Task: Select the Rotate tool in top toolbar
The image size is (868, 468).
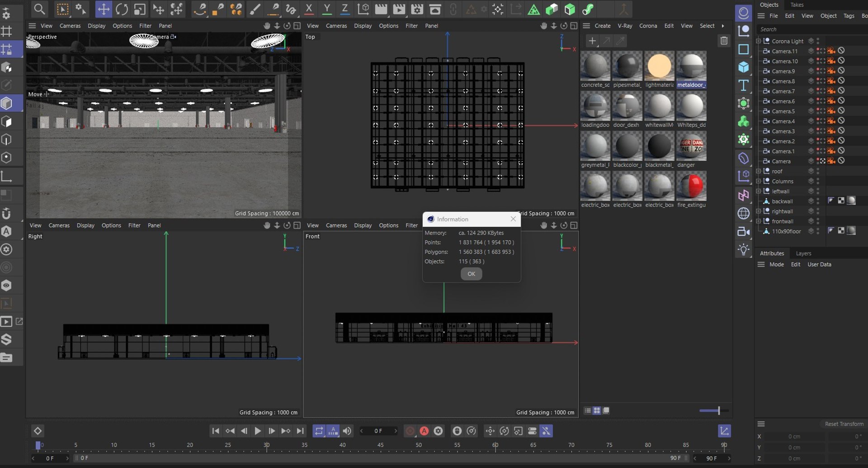Action: pos(122,9)
